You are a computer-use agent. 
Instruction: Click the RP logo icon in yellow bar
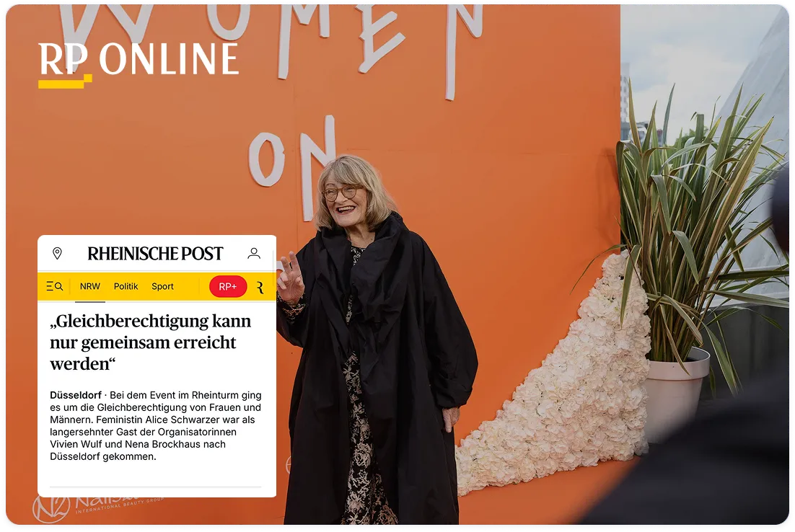coord(260,288)
